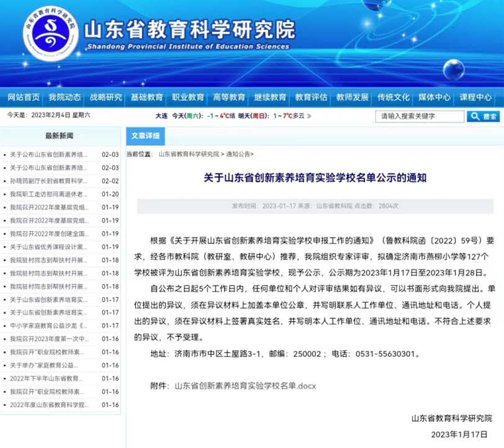Click the 最新新闻 sidebar header
The width and height of the screenshot is (504, 448).
(59, 136)
